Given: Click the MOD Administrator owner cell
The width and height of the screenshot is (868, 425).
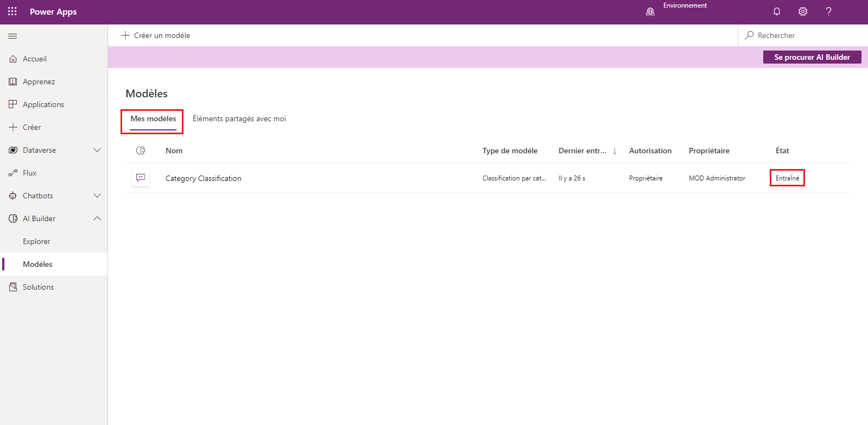Looking at the screenshot, I should [717, 178].
